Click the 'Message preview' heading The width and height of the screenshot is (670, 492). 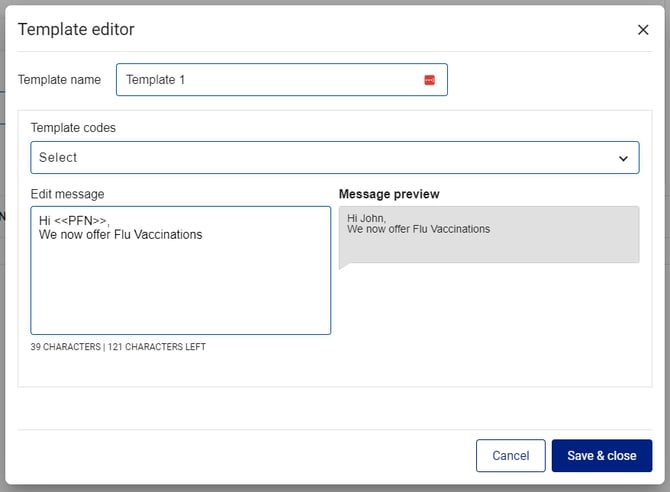(389, 194)
